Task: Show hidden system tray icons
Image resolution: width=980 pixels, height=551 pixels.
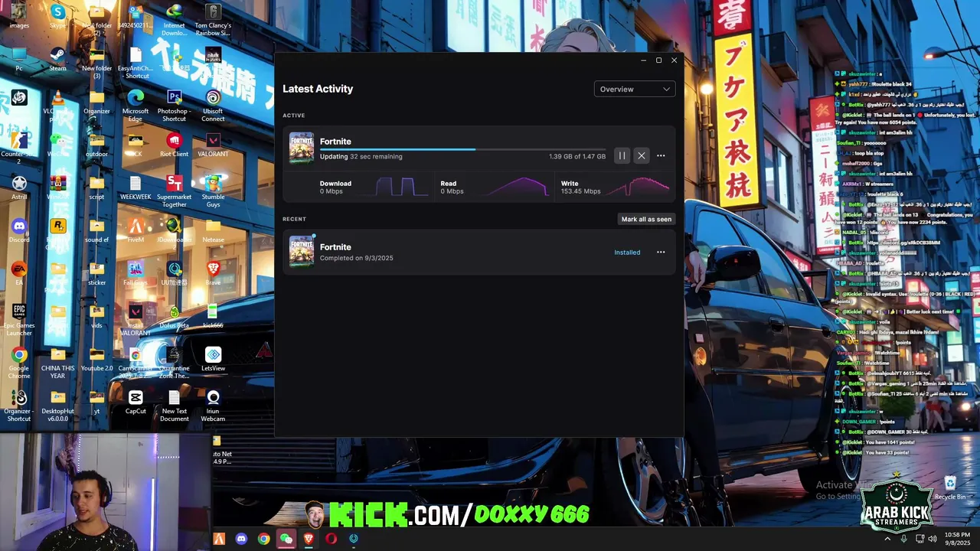Action: [887, 539]
